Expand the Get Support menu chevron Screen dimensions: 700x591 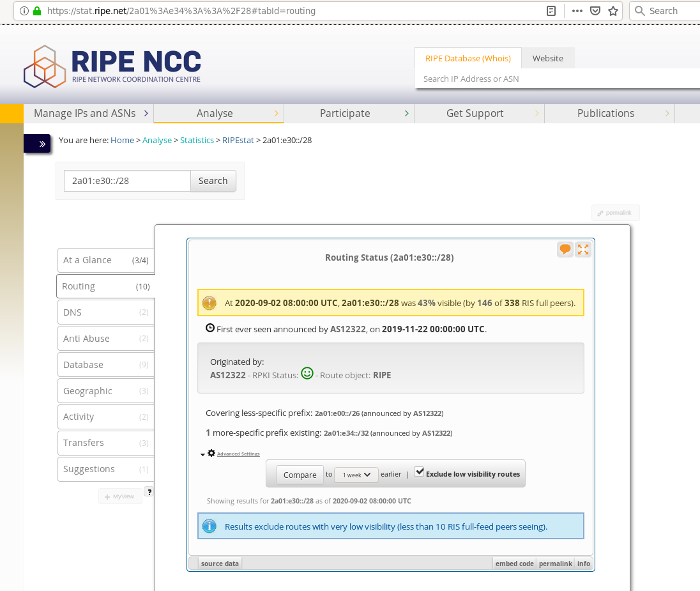[x=537, y=114]
